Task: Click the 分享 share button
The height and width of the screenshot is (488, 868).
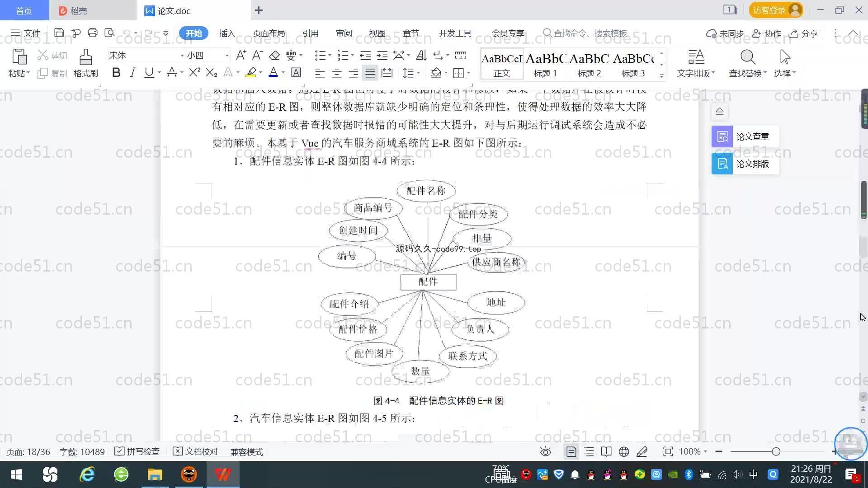Action: coord(803,33)
